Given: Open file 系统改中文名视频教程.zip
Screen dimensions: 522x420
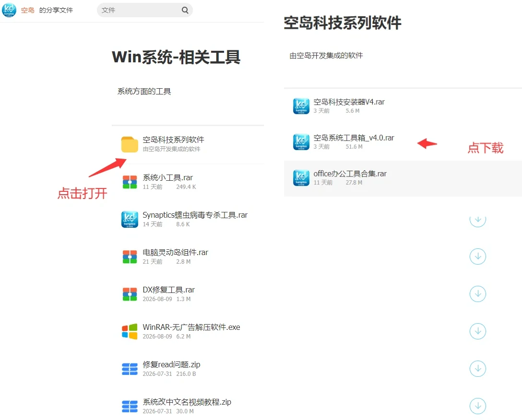Looking at the screenshot, I should pos(187,402).
